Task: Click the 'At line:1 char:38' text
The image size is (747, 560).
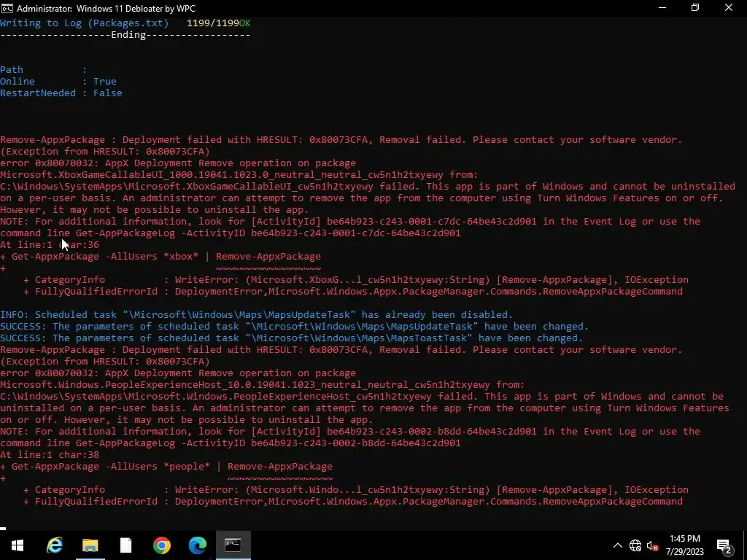Action: (x=50, y=455)
